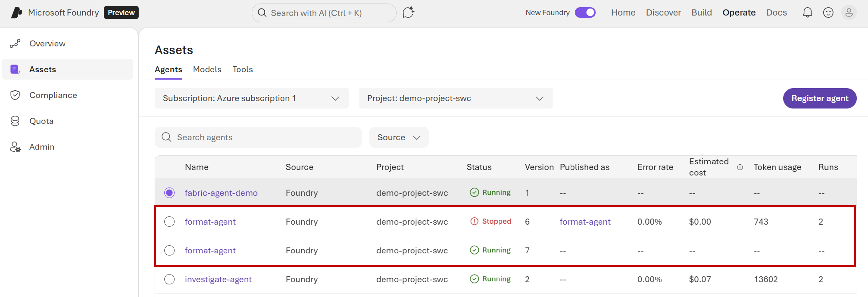The image size is (868, 297).
Task: Open the running format-agent version 7 link
Action: click(210, 251)
